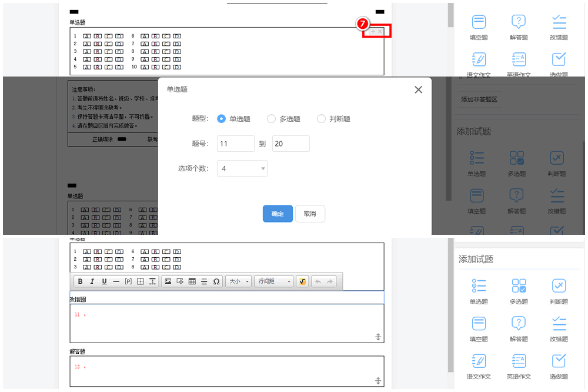Expand the 选项个数 dropdown
Screen dimensions: 588x392
pyautogui.click(x=242, y=169)
